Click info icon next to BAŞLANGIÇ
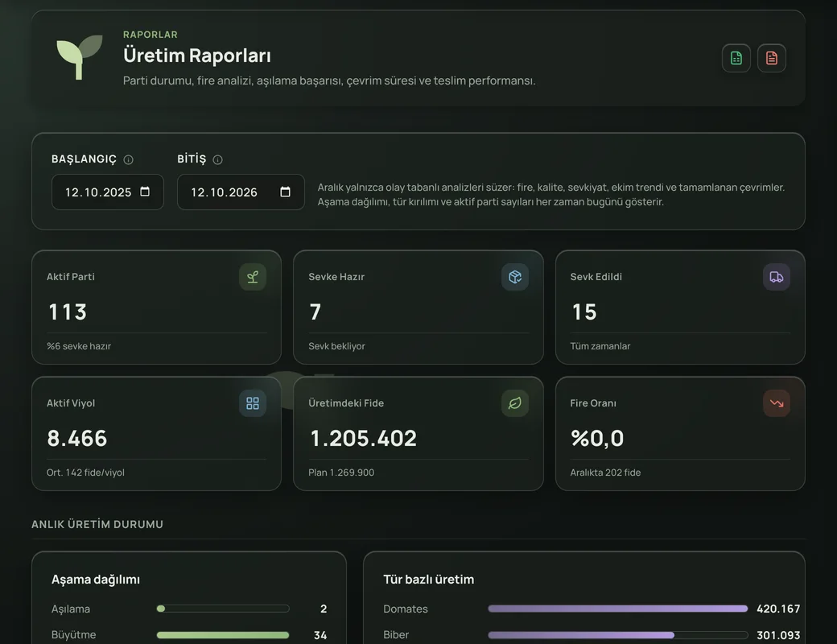 [128, 159]
